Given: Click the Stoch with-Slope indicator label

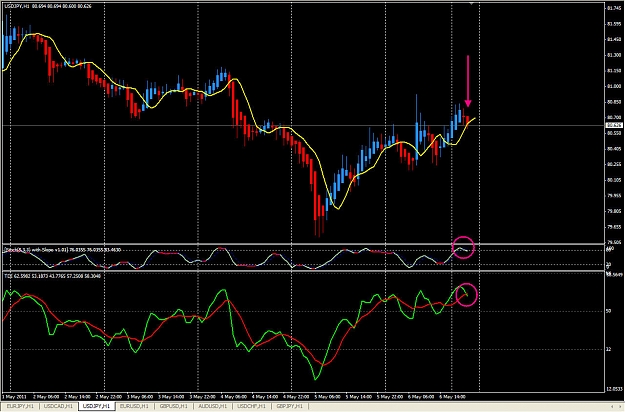Looking at the screenshot, I should point(62,250).
